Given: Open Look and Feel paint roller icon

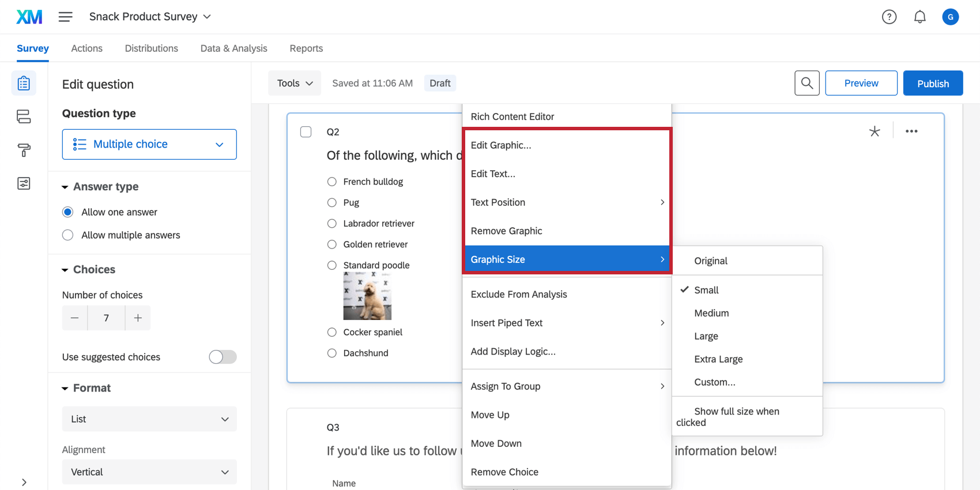Looking at the screenshot, I should (24, 150).
